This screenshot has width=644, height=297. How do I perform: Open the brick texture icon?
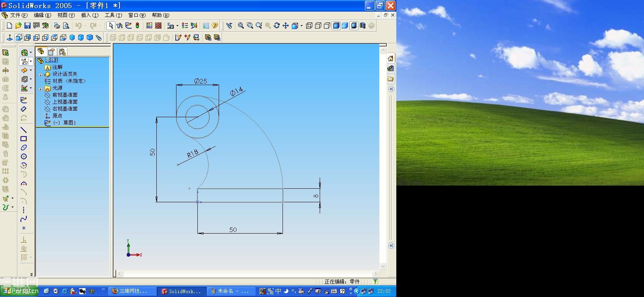click(x=158, y=26)
